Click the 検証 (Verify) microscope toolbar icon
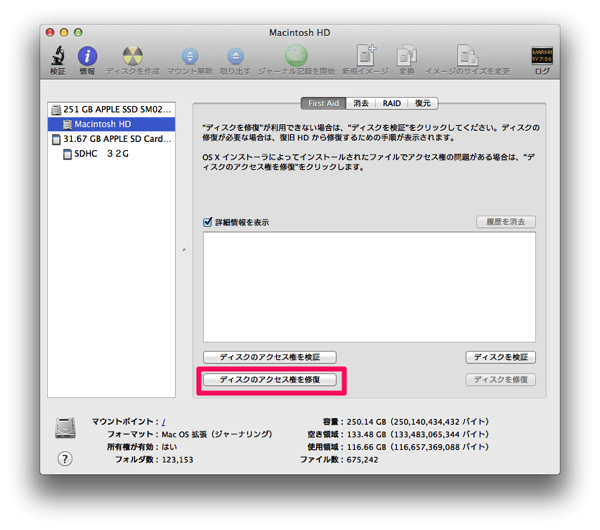This screenshot has width=600, height=530. pyautogui.click(x=58, y=55)
